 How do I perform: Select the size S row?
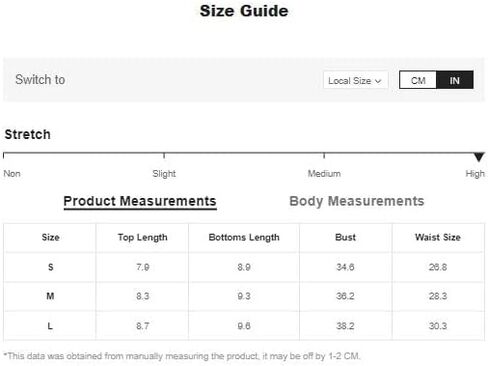pyautogui.click(x=244, y=267)
